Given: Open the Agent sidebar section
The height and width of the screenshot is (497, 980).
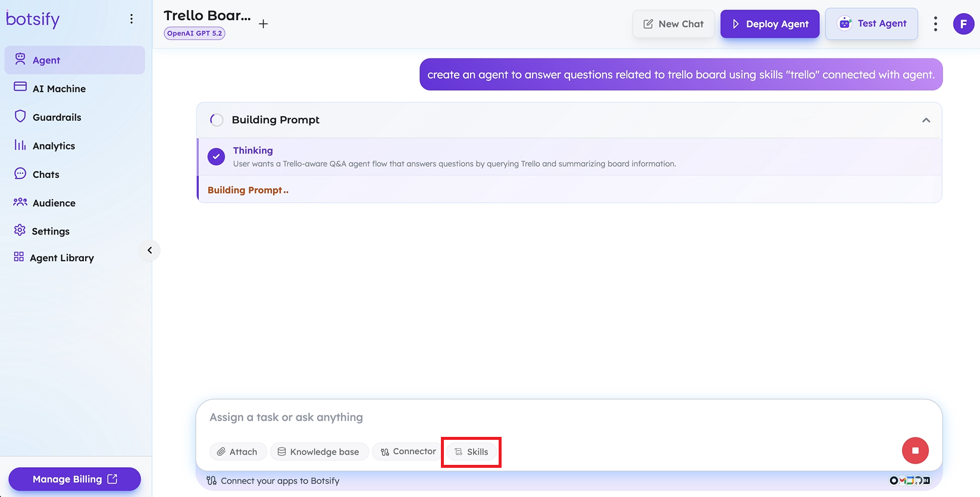Looking at the screenshot, I should [74, 60].
